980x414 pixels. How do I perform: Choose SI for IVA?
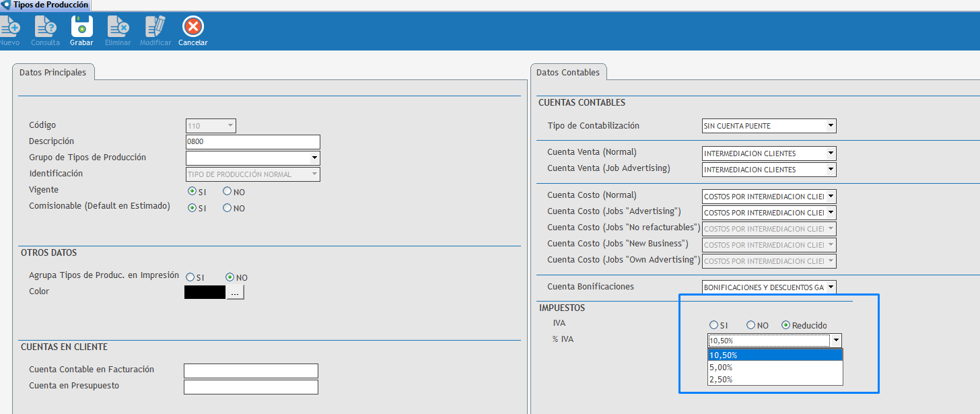coord(713,325)
